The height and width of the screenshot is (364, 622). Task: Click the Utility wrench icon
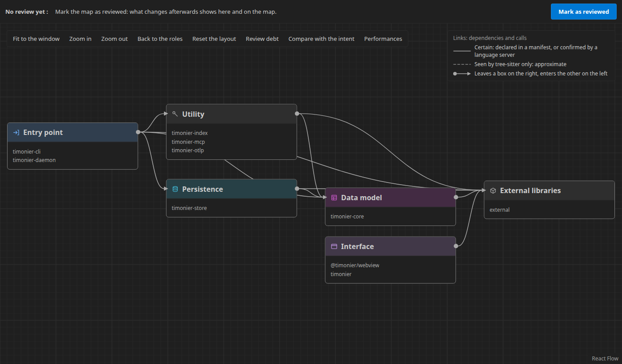pos(175,114)
